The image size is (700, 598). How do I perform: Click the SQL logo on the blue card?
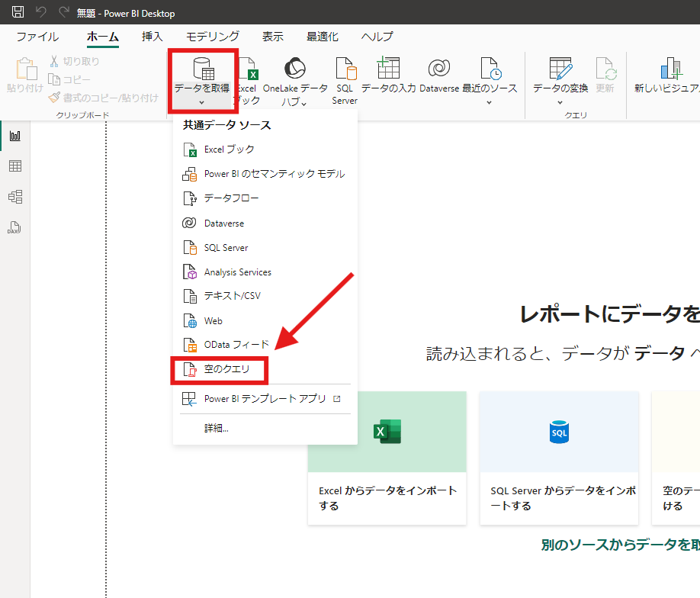click(559, 432)
